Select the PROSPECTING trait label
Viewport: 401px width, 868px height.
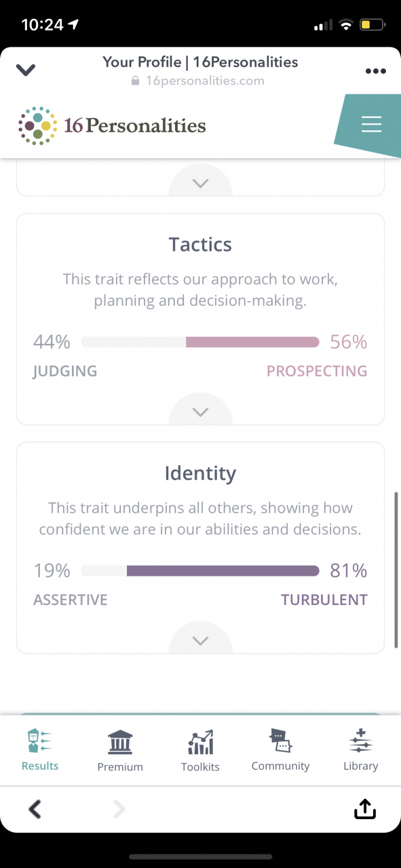pos(317,371)
